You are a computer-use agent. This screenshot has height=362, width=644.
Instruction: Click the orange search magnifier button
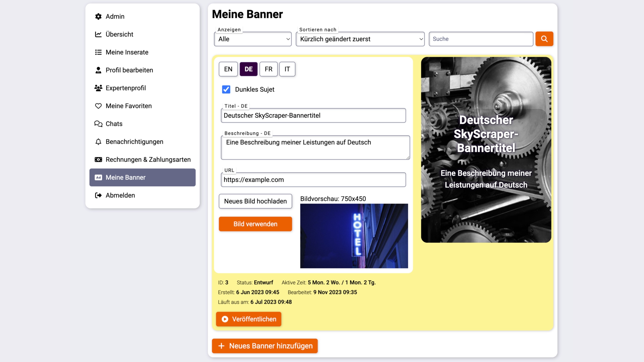(x=544, y=39)
